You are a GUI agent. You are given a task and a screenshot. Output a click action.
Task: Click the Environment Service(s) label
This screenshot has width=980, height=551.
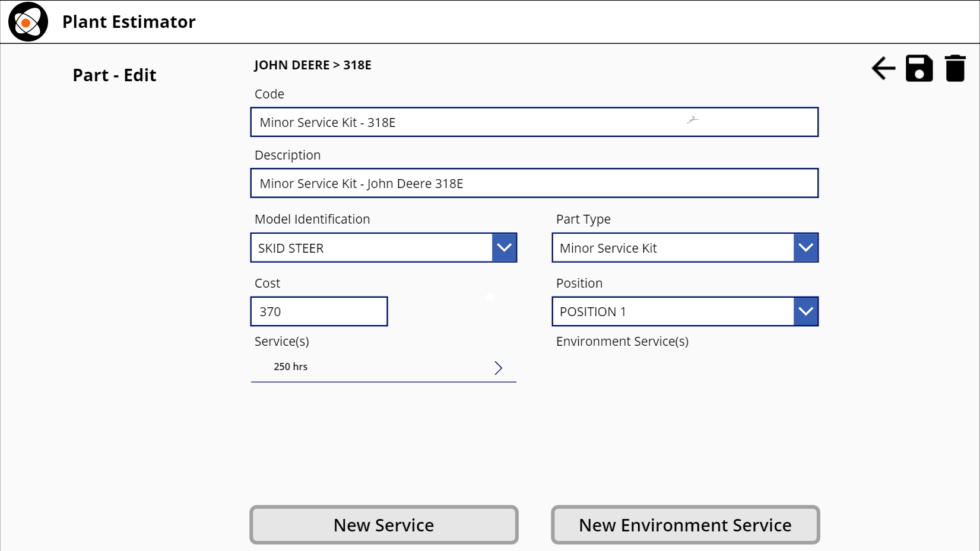tap(622, 342)
